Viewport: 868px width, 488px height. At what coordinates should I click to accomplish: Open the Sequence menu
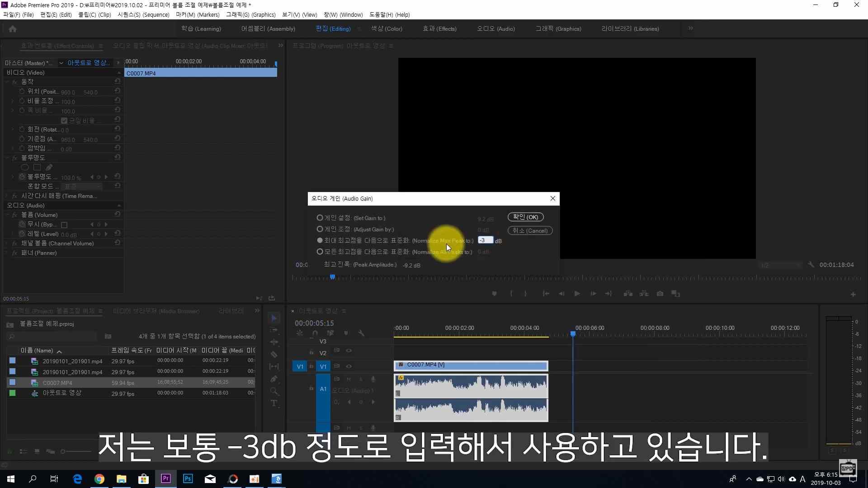[143, 15]
